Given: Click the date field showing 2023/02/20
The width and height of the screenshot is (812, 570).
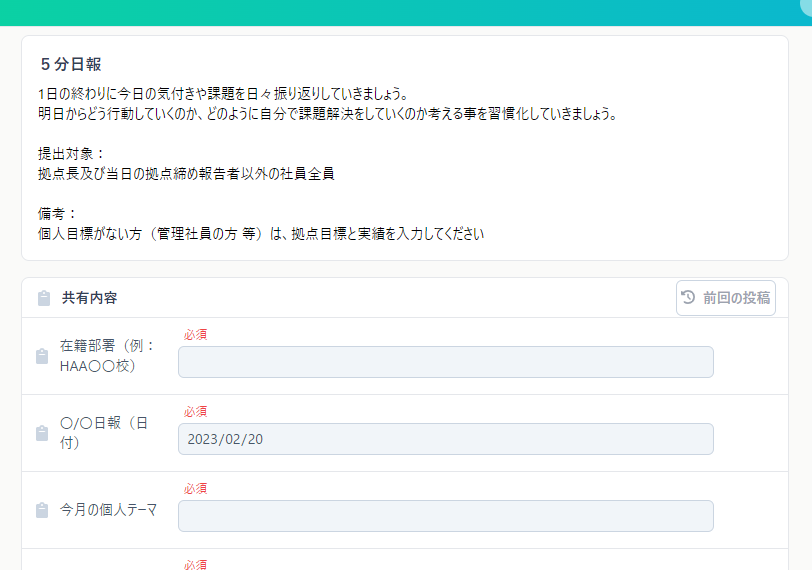Looking at the screenshot, I should (445, 439).
